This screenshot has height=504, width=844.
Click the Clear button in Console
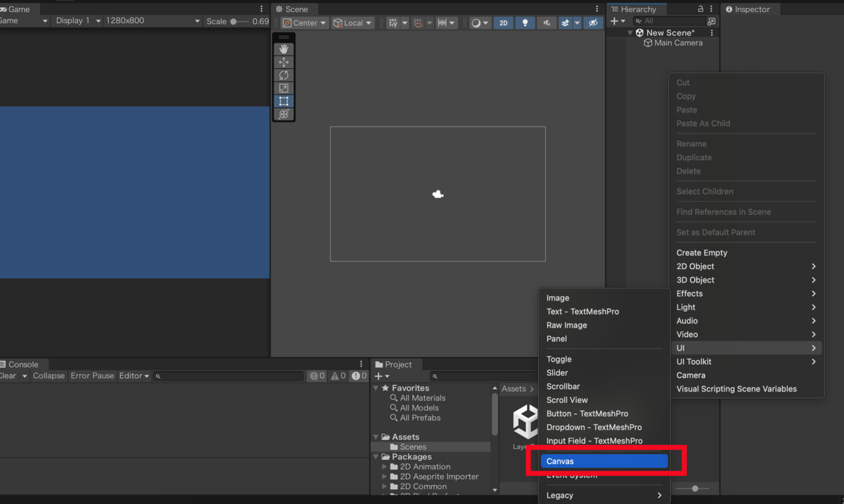coord(8,376)
